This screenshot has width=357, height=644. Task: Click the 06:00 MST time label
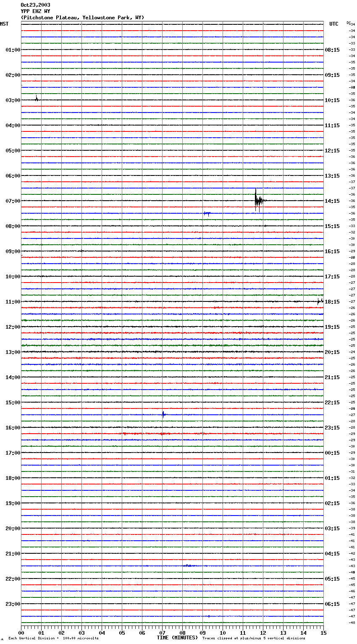click(13, 176)
